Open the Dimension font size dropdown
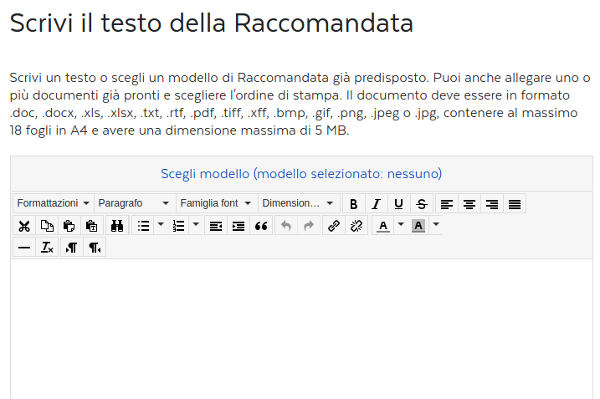Screen dimensions: 600x399 pyautogui.click(x=298, y=203)
